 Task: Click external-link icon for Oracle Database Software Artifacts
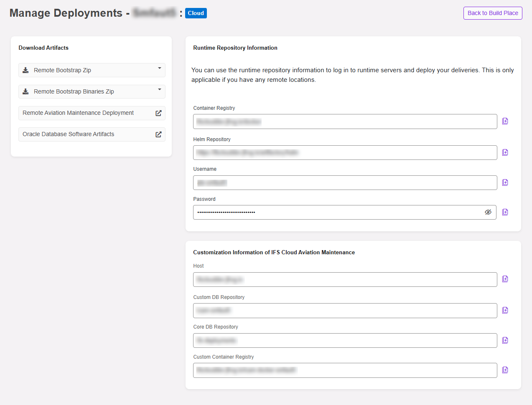[158, 134]
